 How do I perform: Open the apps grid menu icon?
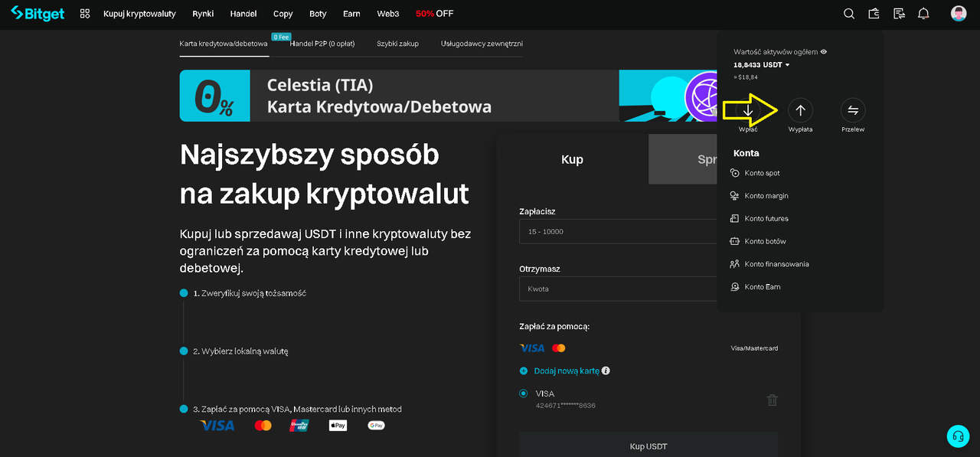[x=85, y=14]
